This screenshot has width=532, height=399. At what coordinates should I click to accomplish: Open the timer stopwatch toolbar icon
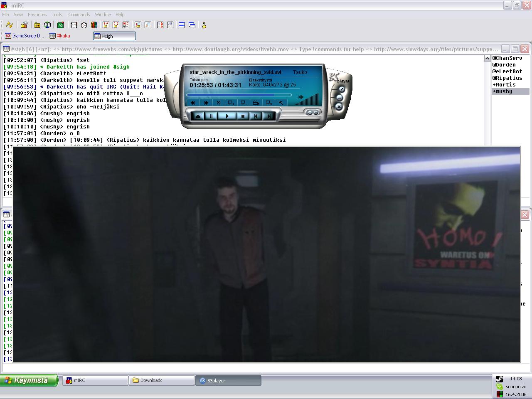point(84,25)
